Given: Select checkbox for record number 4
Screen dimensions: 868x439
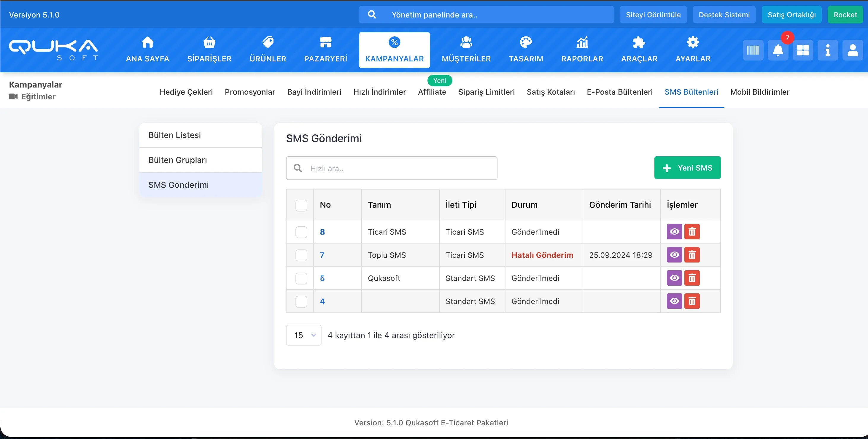Looking at the screenshot, I should (301, 301).
